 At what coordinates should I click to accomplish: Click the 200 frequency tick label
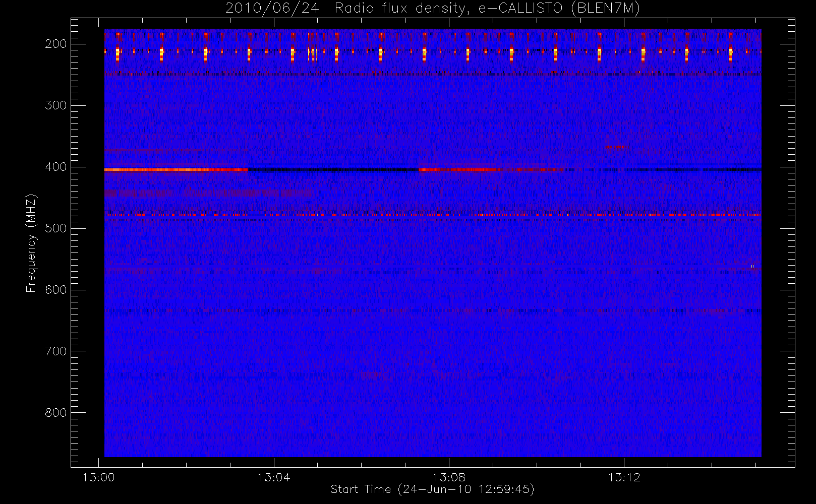(x=56, y=44)
